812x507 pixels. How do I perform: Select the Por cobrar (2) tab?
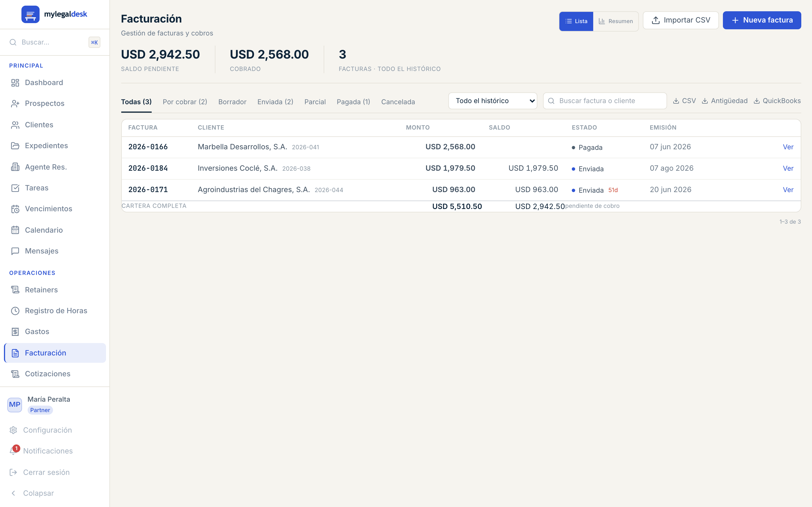pos(185,102)
